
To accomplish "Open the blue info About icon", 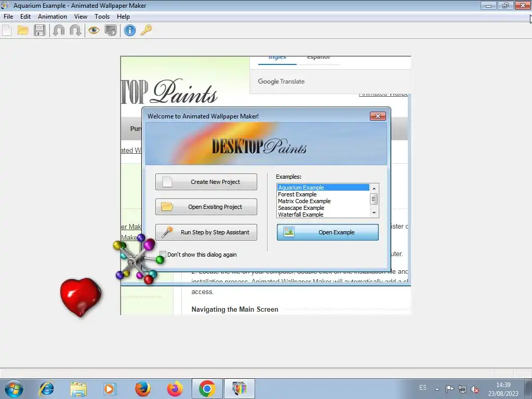I will click(x=129, y=31).
